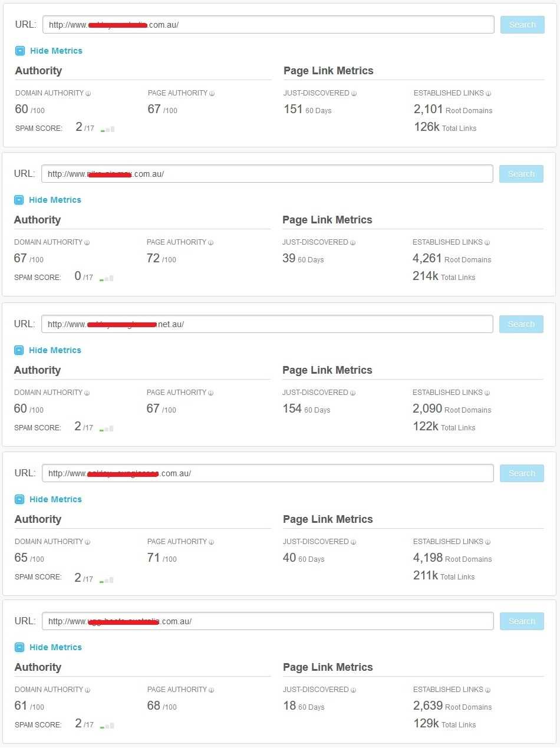The width and height of the screenshot is (560, 748).
Task: Toggle minus icon in panel with 151 just-discovered
Action: 20,51
